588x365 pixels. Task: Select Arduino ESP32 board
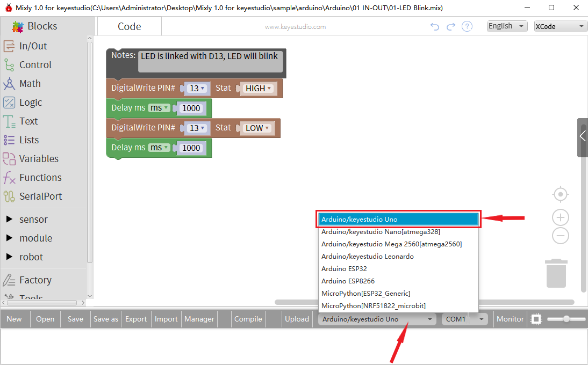point(398,269)
